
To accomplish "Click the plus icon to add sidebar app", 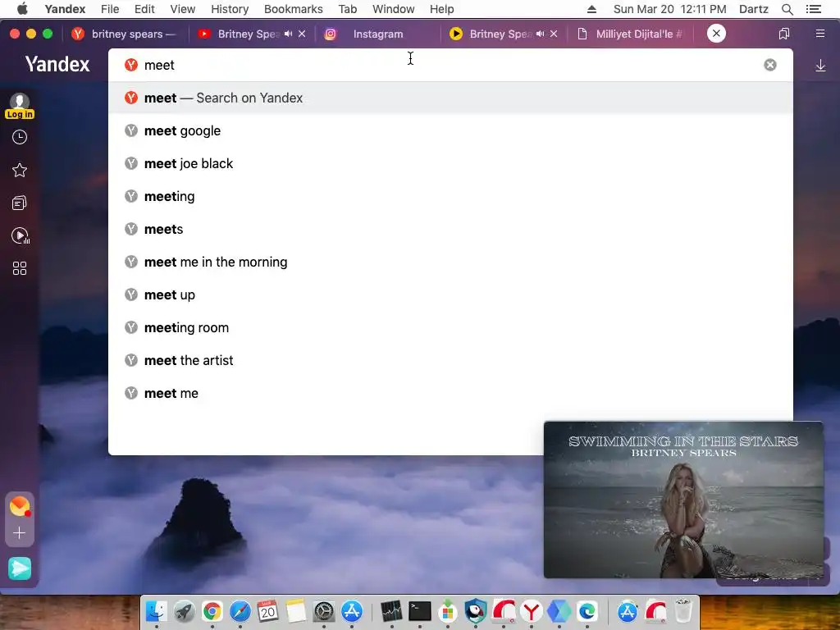I will [x=20, y=533].
